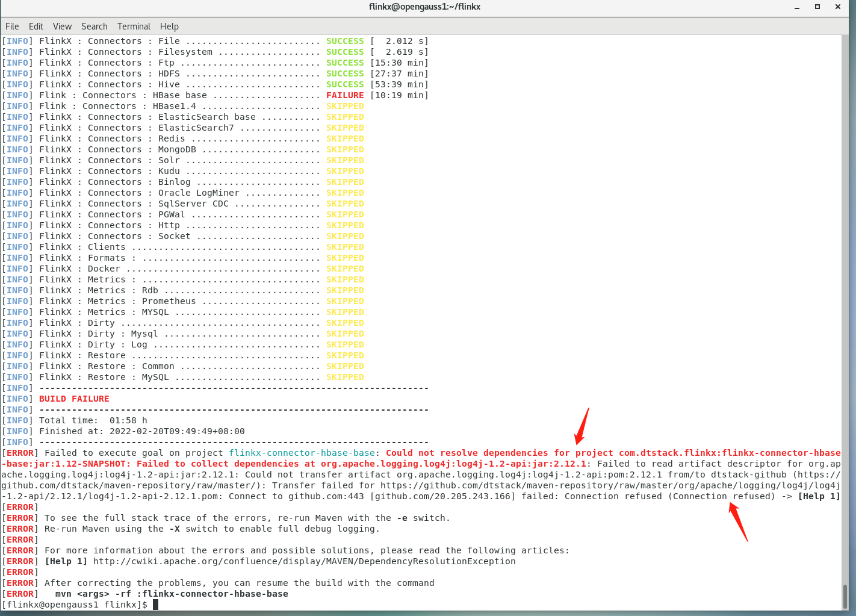Click SUCCESS status on 'Connectors : Hive' row
Viewport: 856px width, 616px height.
point(345,84)
